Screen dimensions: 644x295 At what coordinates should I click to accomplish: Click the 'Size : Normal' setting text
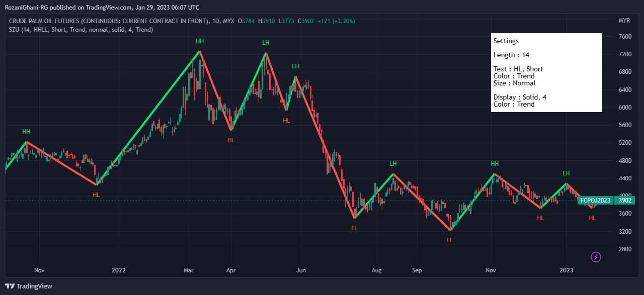click(x=514, y=83)
